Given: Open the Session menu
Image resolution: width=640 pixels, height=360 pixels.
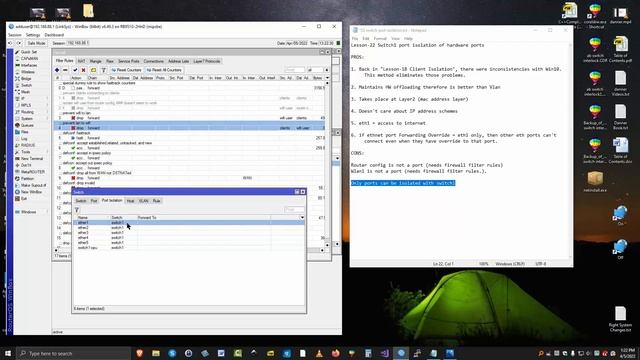Looking at the screenshot, I should pos(15,35).
